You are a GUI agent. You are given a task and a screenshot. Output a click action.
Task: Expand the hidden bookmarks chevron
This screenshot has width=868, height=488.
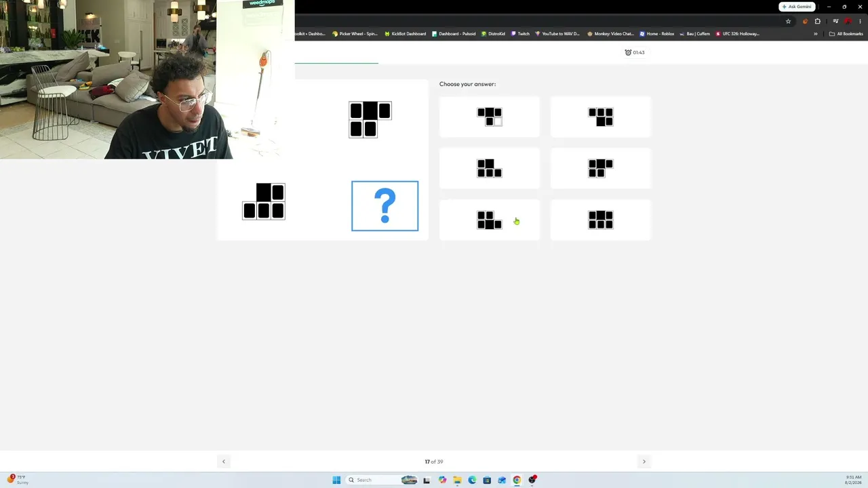point(816,34)
